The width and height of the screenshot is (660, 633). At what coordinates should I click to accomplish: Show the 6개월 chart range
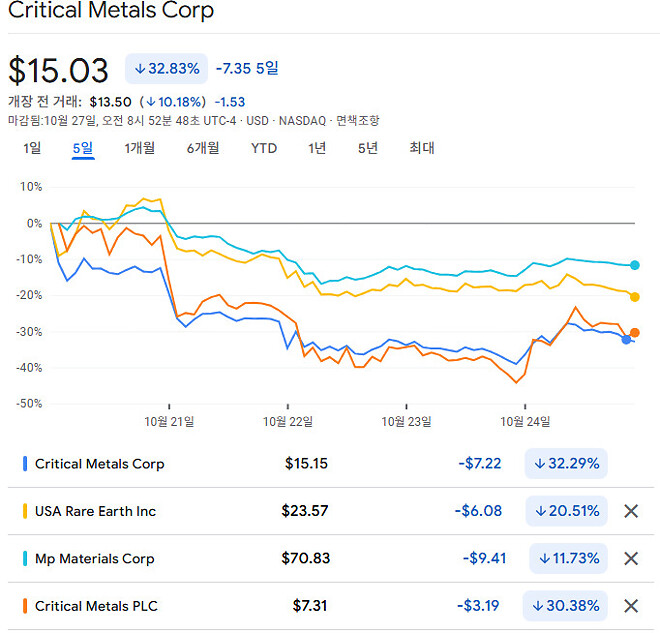point(203,148)
